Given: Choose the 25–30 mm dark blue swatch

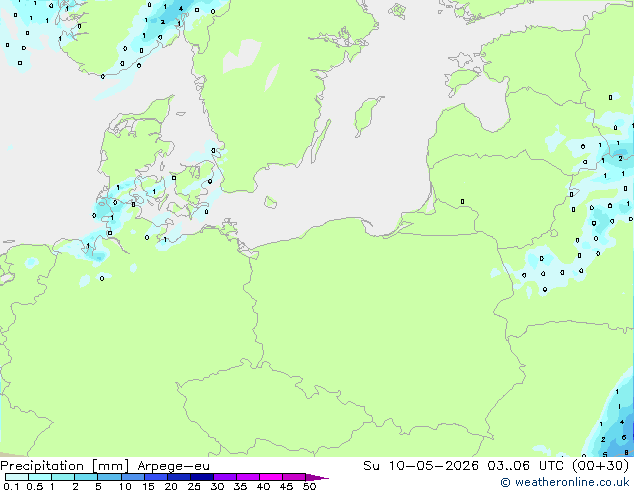Looking at the screenshot, I should click(202, 477).
